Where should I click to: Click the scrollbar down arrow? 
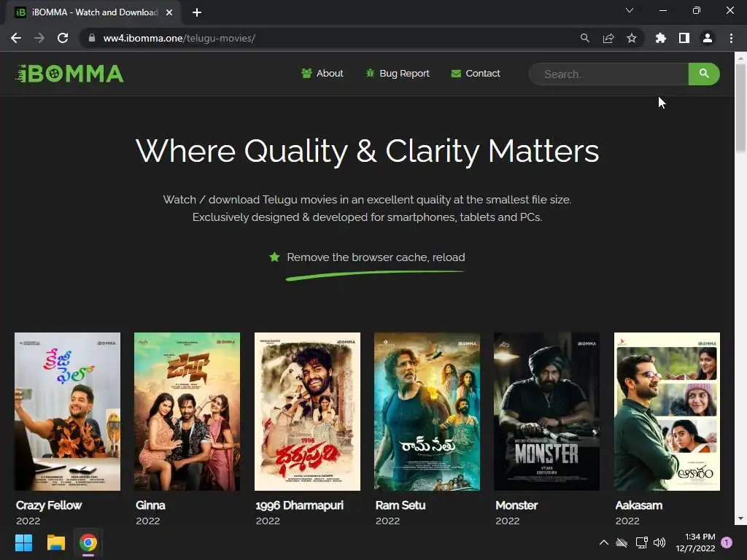point(740,518)
